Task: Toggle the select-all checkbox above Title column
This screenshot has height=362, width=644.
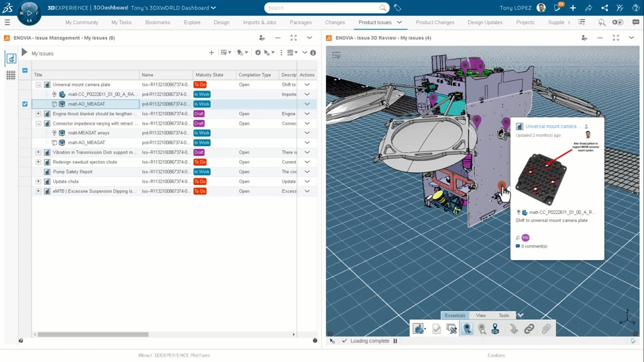Action: point(25,70)
